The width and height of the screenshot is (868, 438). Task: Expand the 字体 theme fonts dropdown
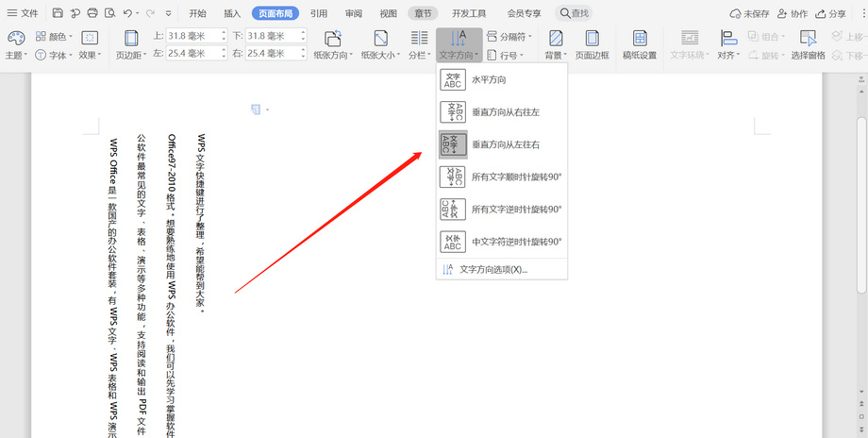click(54, 55)
